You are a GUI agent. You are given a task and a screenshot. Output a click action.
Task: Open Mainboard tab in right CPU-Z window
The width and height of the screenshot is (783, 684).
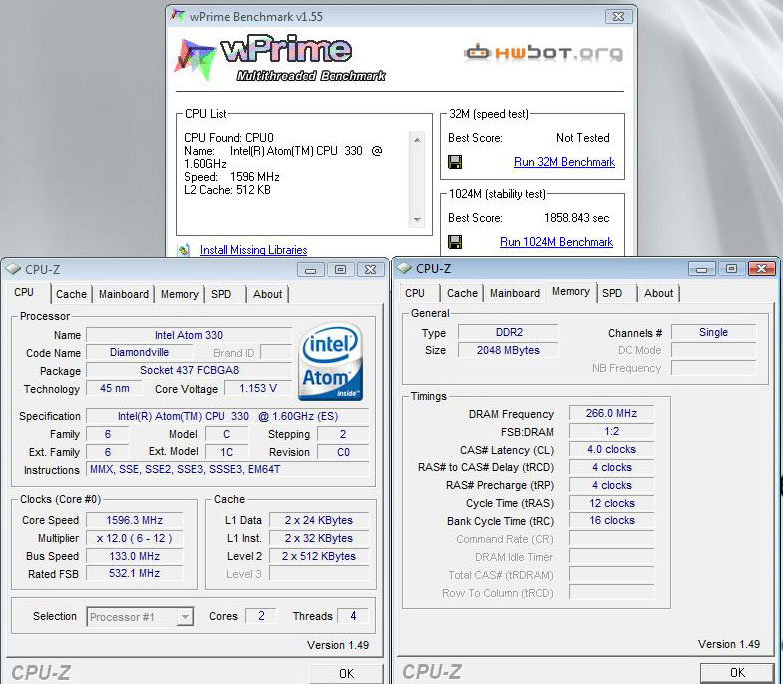514,293
